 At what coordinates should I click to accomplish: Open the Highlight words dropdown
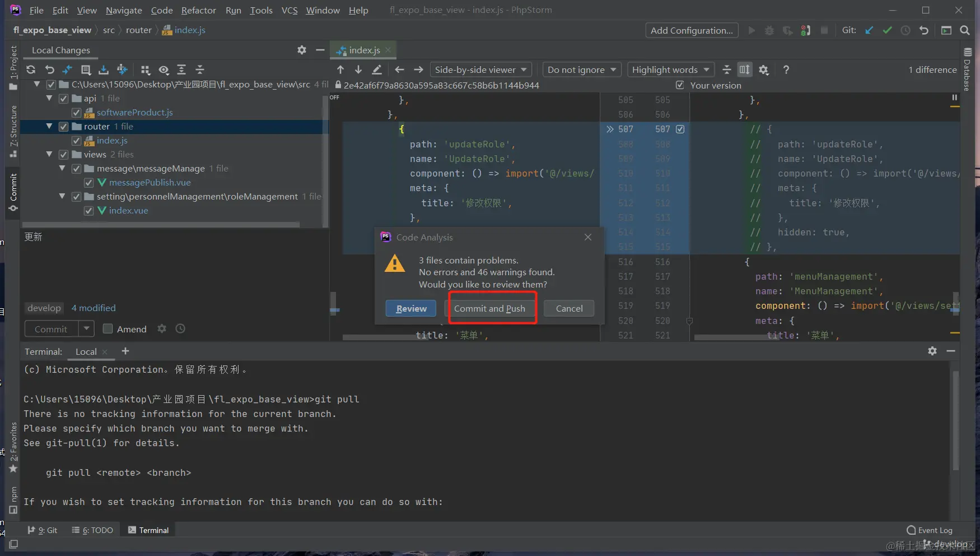(x=670, y=69)
